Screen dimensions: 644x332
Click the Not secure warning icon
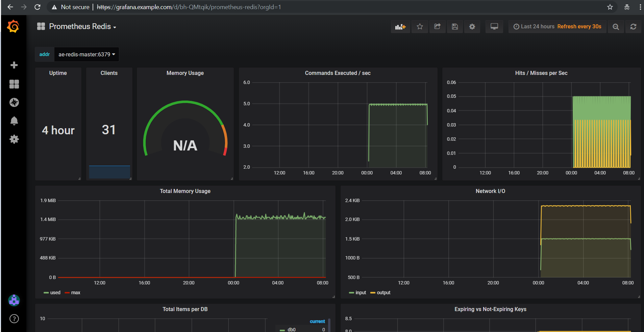[x=54, y=7]
